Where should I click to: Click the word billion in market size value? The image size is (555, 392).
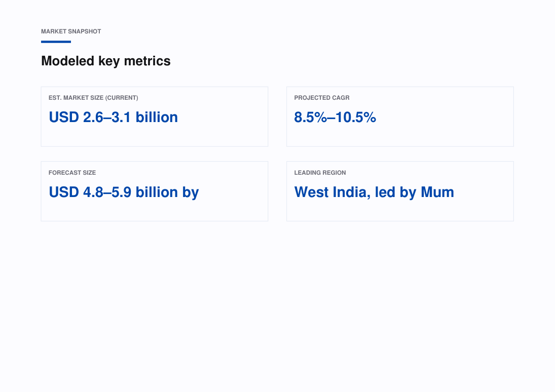click(157, 117)
